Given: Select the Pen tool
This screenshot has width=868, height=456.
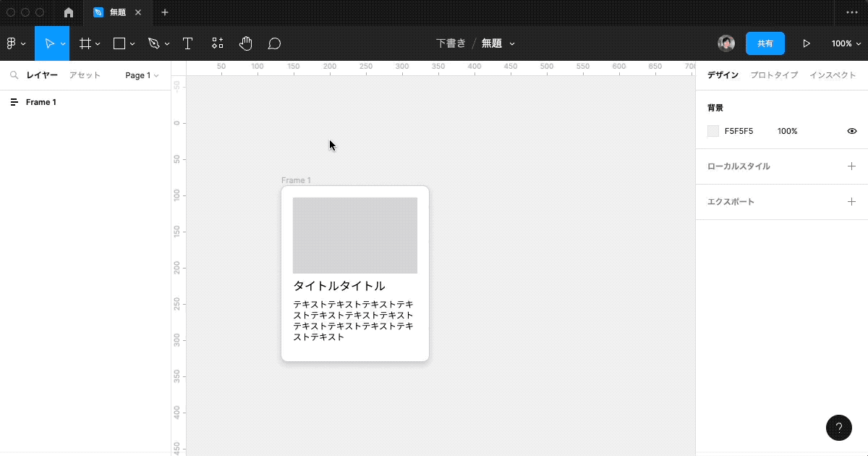Looking at the screenshot, I should [153, 43].
